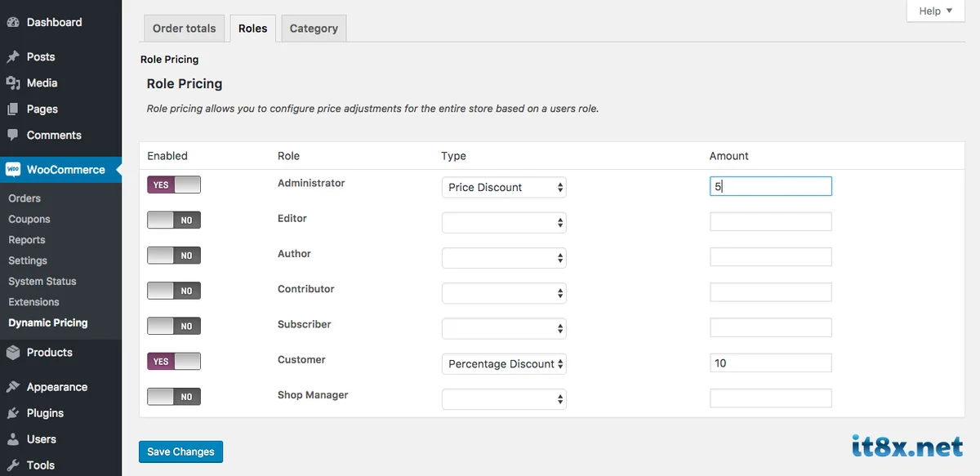This screenshot has width=980, height=476.
Task: Open the Posts menu label
Action: 41,57
